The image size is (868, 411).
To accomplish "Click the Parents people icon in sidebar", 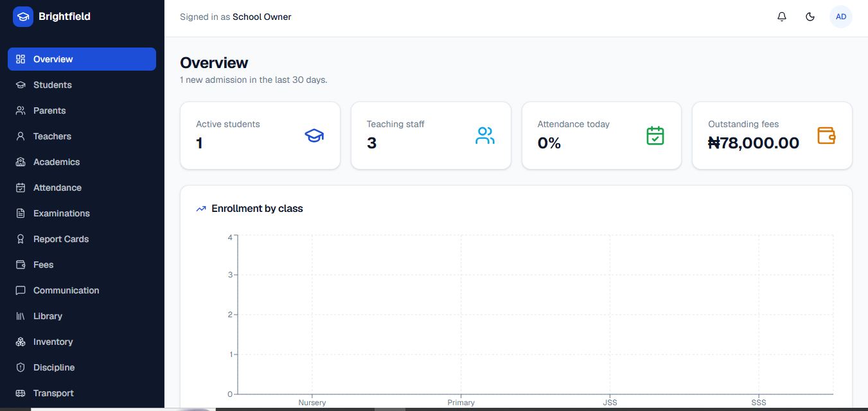I will (21, 110).
